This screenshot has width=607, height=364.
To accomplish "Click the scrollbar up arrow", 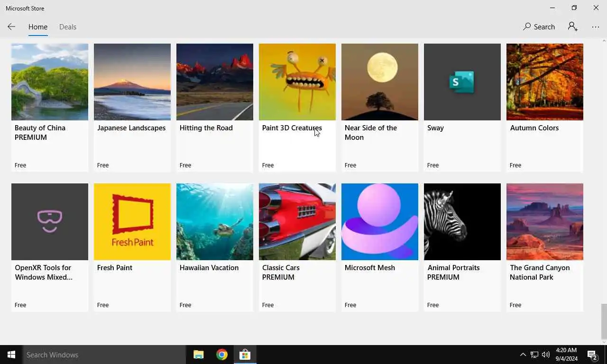I will point(604,41).
